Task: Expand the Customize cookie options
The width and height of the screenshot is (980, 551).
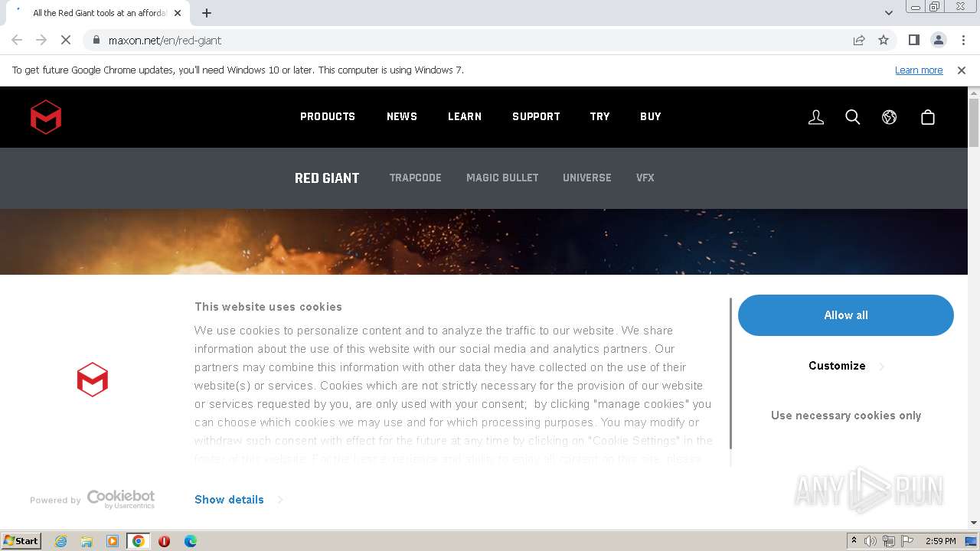Action: (x=846, y=366)
